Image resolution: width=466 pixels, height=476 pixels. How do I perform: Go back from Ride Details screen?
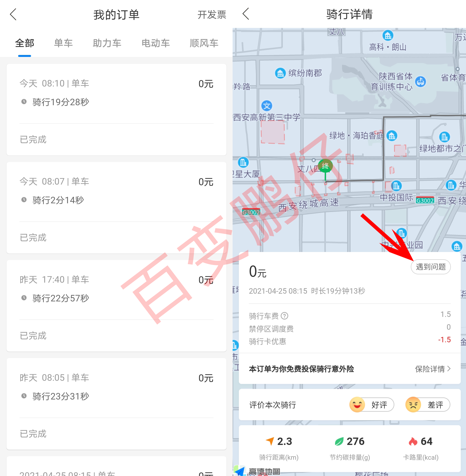pos(246,14)
